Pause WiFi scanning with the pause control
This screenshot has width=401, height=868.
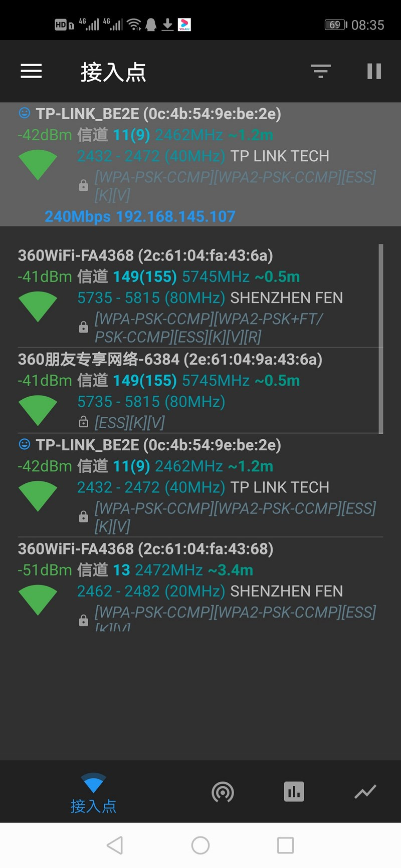[x=374, y=71]
